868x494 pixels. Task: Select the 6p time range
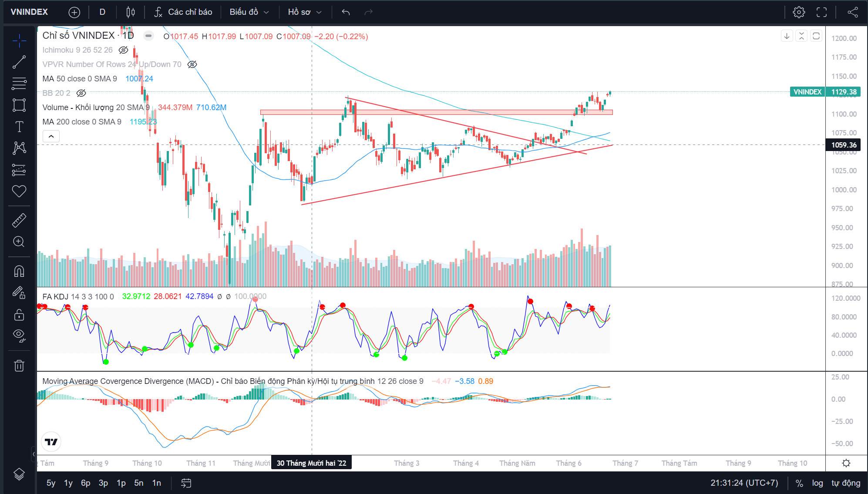coord(86,483)
